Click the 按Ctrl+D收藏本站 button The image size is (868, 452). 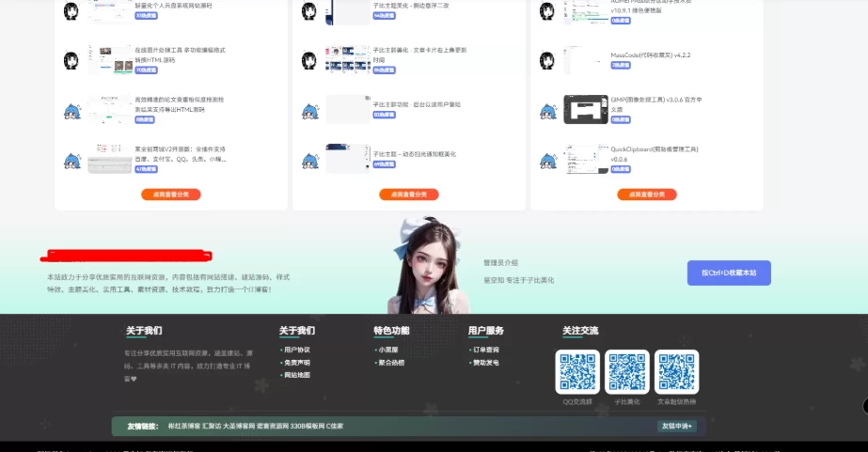click(729, 273)
